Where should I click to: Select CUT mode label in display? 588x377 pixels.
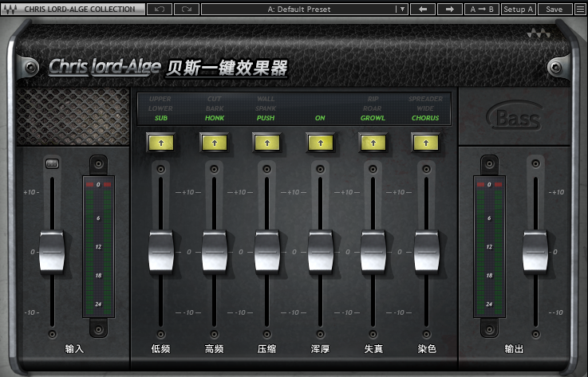(x=214, y=99)
